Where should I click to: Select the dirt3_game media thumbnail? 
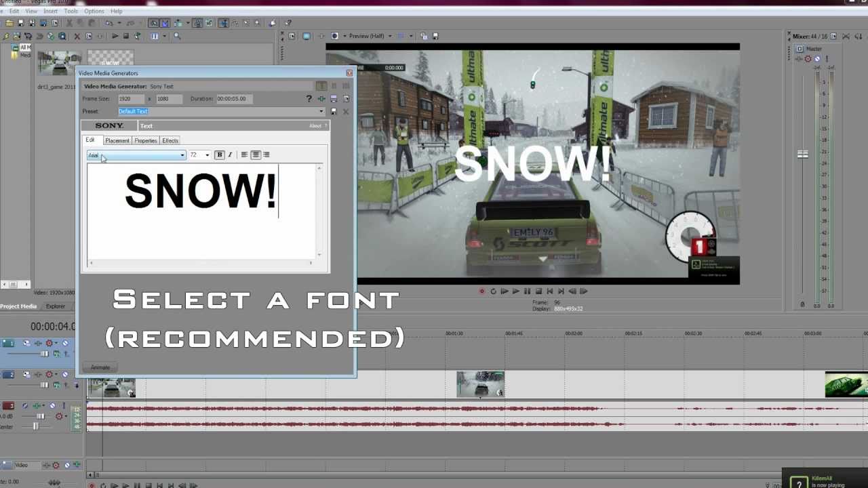click(x=59, y=64)
